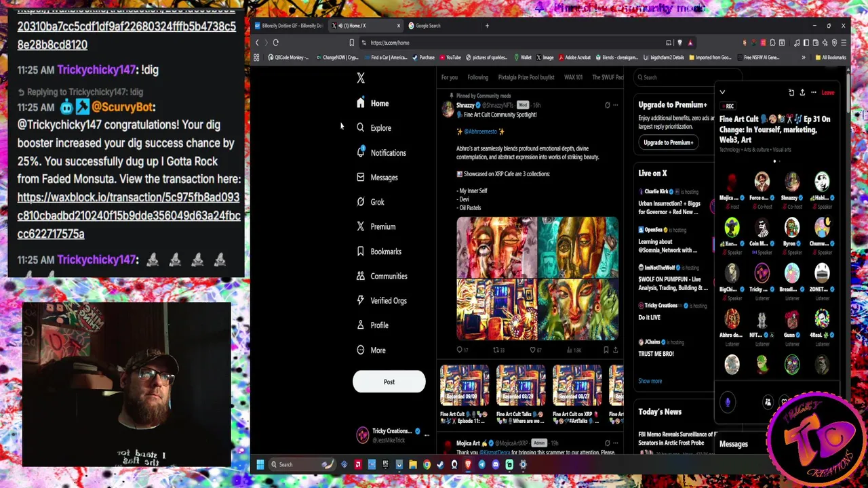868x488 pixels.
Task: Click the share icon on Shnazzy's post
Action: pos(616,350)
